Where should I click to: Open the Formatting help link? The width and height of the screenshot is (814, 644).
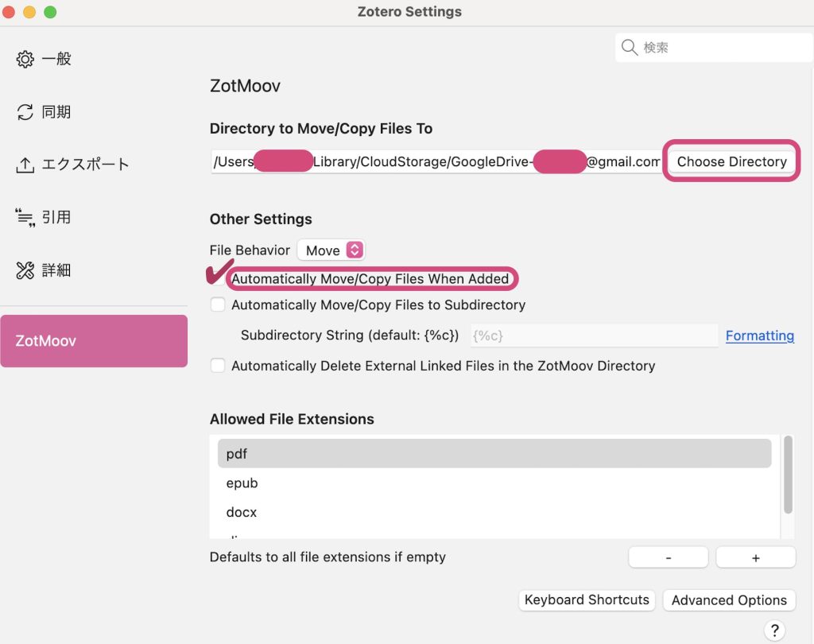click(x=759, y=336)
